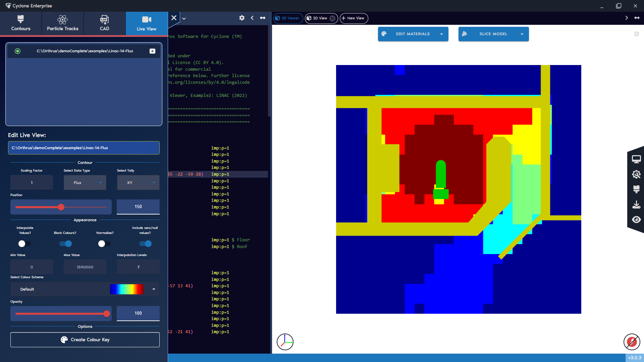Open the Particle Tracks panel
Viewport: 644px width, 362px height.
(62, 23)
